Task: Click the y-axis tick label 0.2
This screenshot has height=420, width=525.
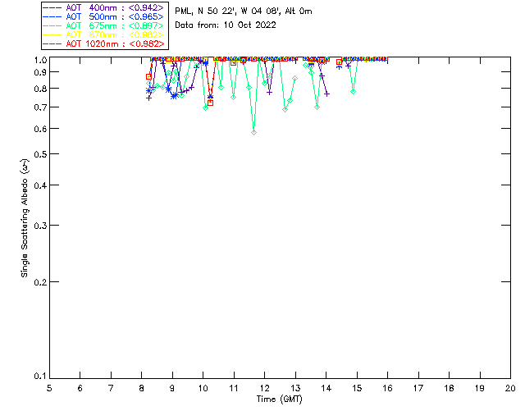Action: point(40,282)
